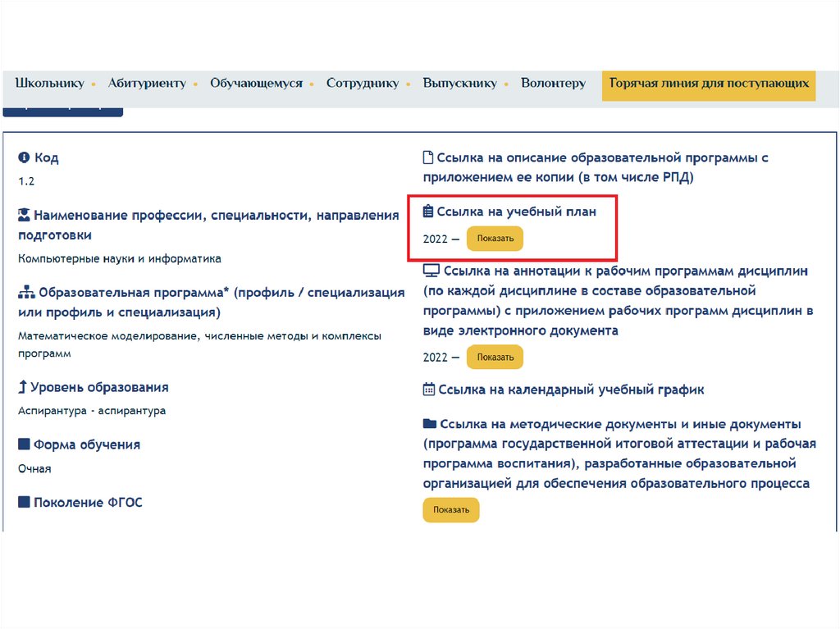
Task: Click text Аспирантура - аспирантура
Action: coord(92,411)
